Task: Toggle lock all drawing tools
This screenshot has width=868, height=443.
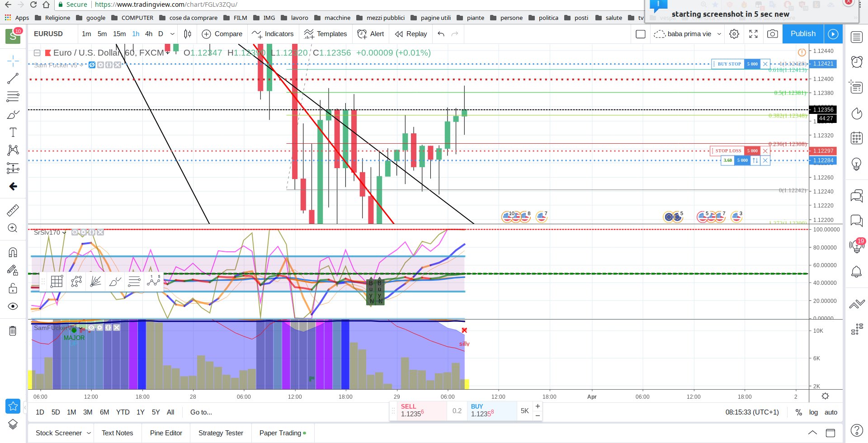Action: pyautogui.click(x=13, y=288)
